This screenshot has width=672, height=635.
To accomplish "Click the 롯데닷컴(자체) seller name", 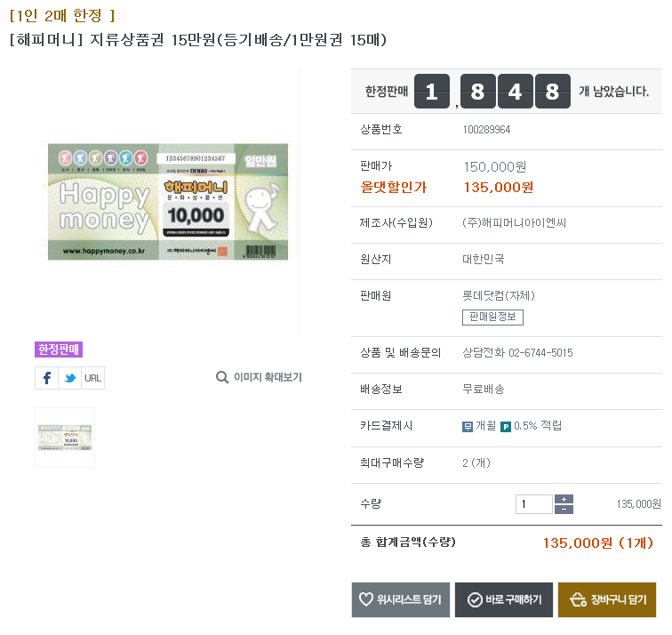I will click(498, 296).
